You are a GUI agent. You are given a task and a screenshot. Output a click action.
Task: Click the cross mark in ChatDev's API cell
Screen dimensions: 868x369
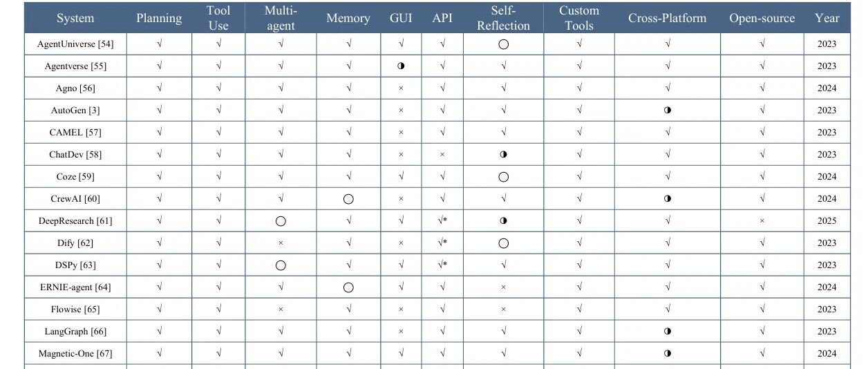tap(442, 155)
